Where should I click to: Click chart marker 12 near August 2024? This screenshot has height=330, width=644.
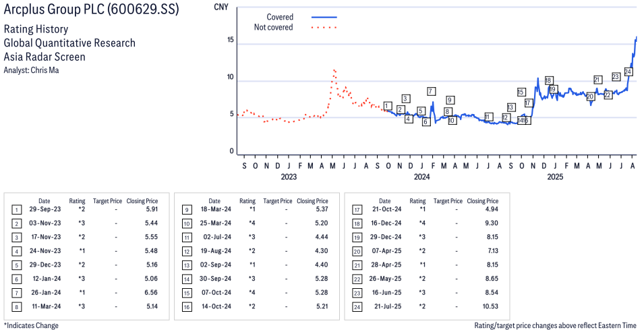[x=506, y=117]
